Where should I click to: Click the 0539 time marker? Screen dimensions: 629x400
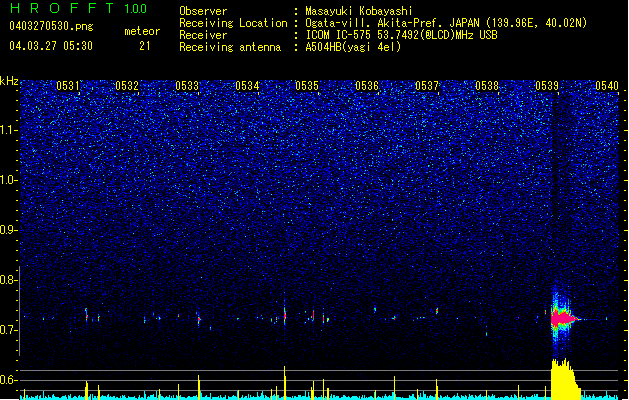click(547, 85)
